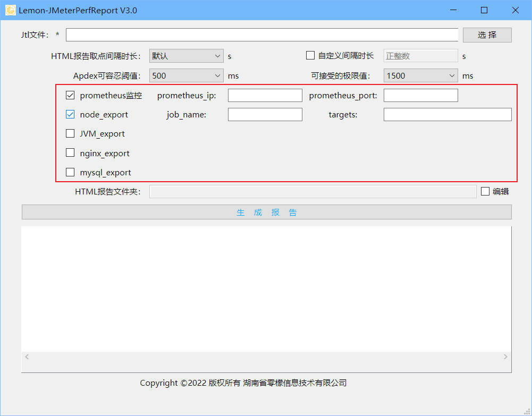Check the JVM_export checkbox
Viewport: 532px width, 416px height.
(x=70, y=133)
